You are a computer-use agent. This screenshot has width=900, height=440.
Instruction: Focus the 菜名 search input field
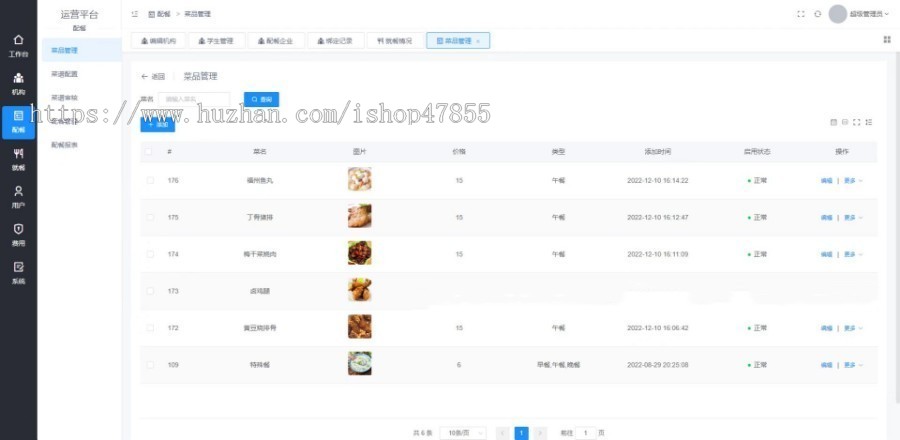194,99
